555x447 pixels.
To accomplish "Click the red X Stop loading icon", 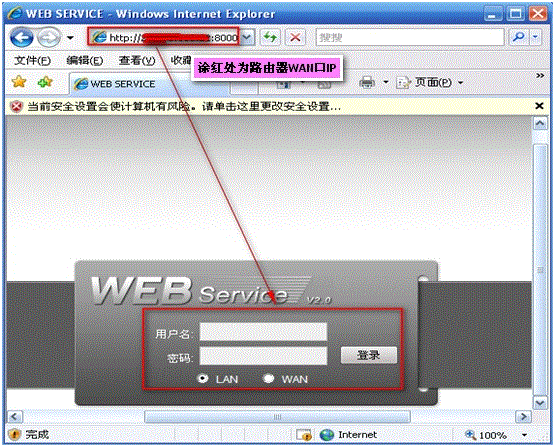I will [x=295, y=37].
